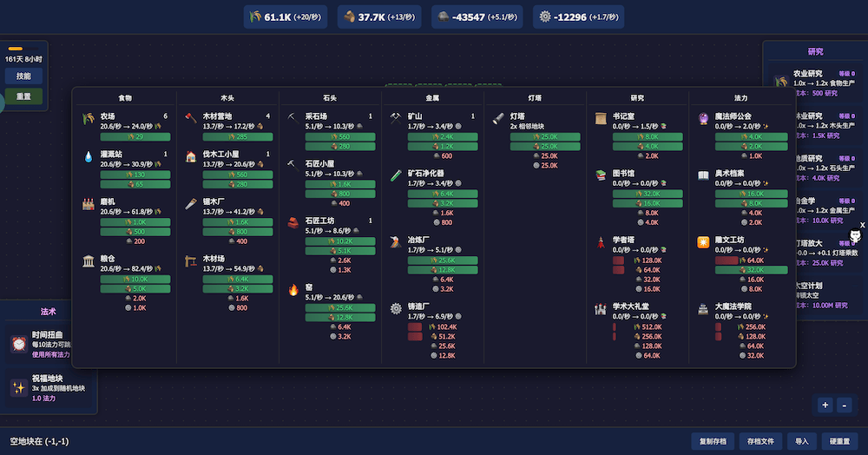Screen dimensions: 868x455
Task: Select the 灌溉站 water drop icon
Action: pyautogui.click(x=89, y=158)
